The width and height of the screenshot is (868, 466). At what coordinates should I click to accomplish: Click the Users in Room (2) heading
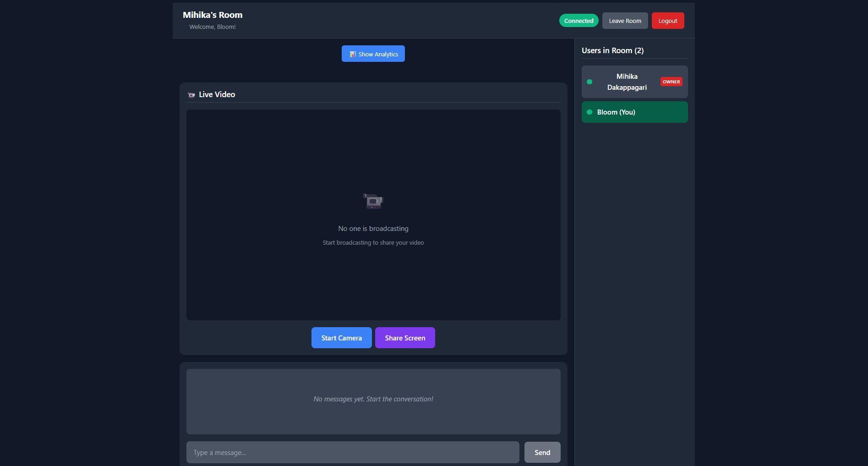click(612, 51)
